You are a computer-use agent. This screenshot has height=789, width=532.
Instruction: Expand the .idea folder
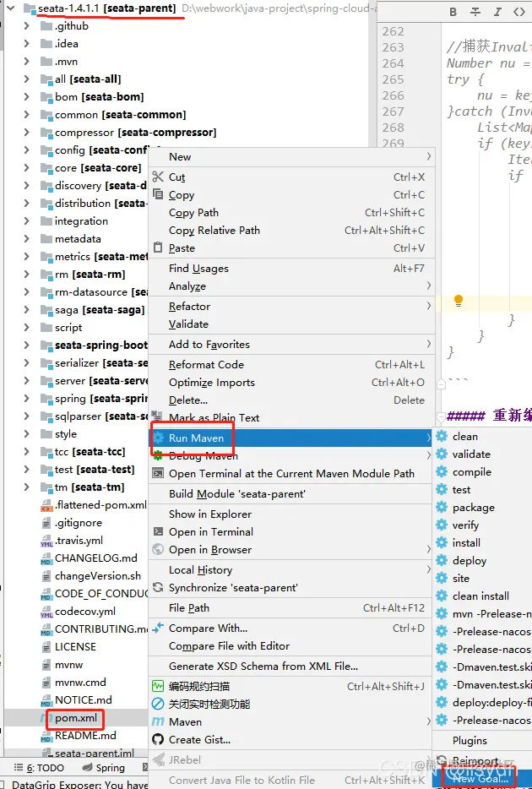click(27, 43)
